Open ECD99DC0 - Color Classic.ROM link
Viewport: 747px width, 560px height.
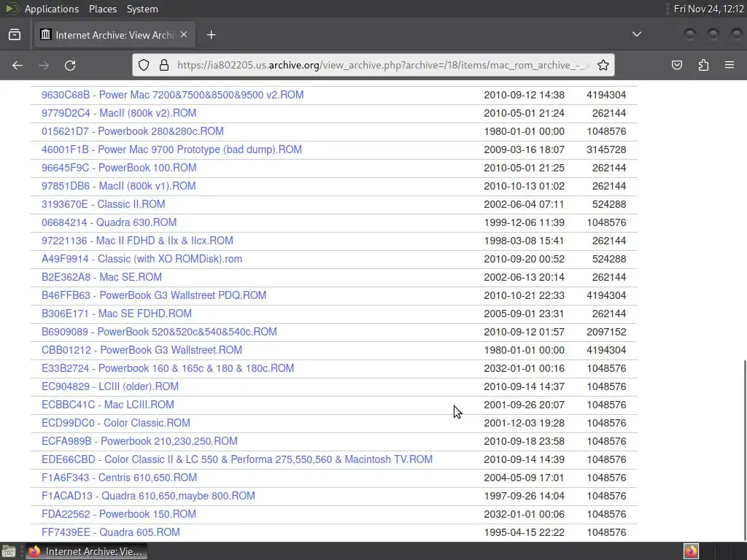[116, 423]
